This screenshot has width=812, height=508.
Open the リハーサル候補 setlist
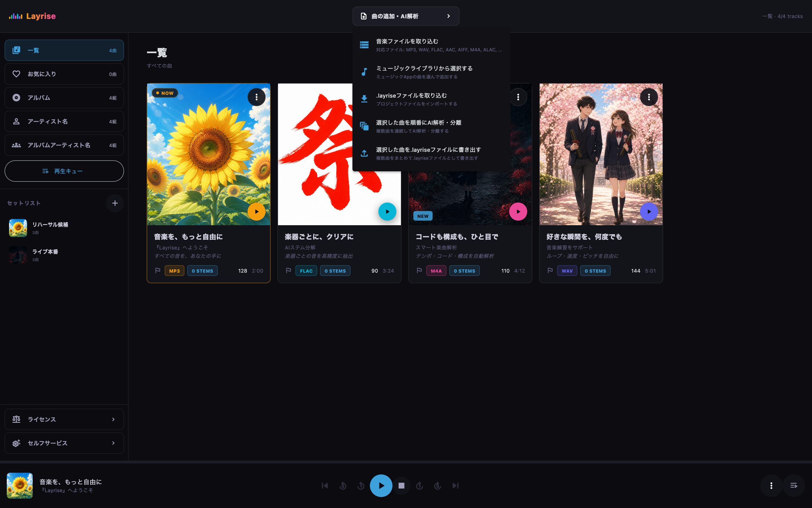coord(64,228)
